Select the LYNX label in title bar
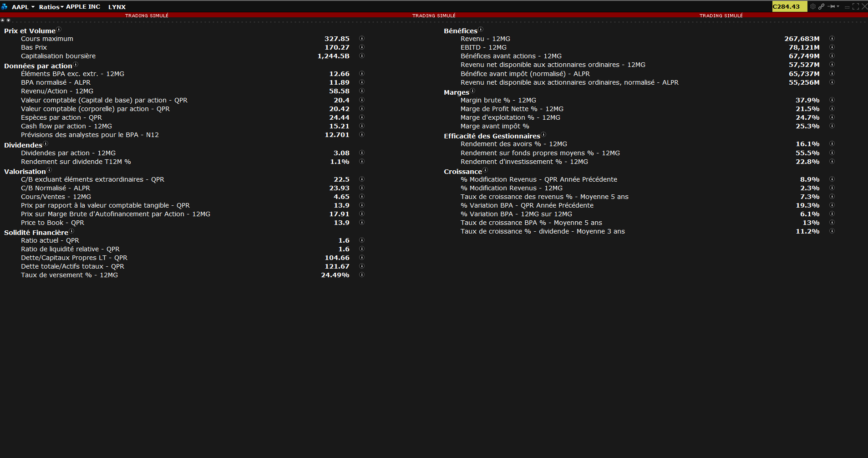The image size is (868, 458). [117, 7]
